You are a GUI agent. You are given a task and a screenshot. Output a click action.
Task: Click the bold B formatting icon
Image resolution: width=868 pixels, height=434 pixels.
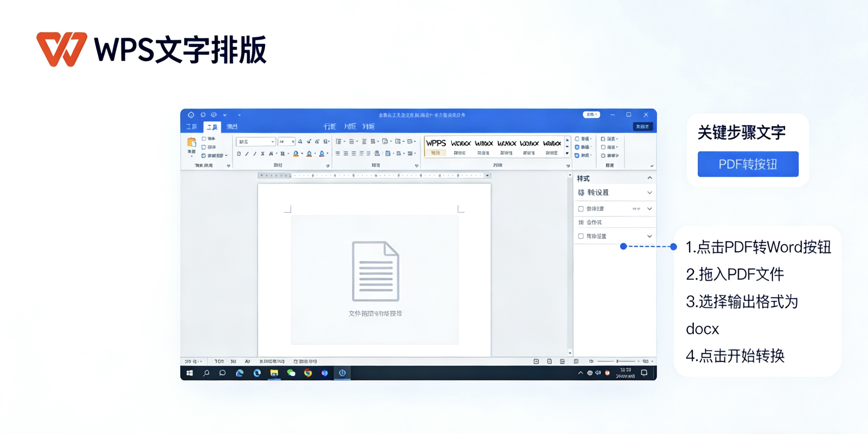(239, 154)
